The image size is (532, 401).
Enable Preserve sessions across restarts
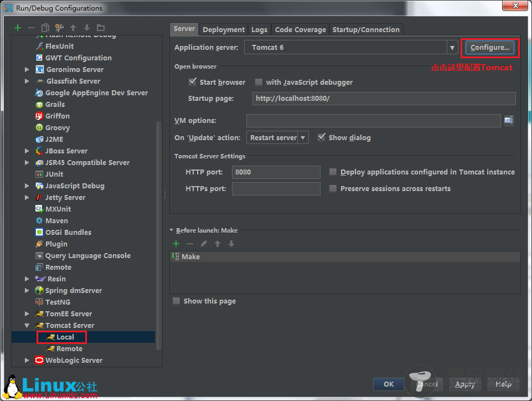pos(333,188)
